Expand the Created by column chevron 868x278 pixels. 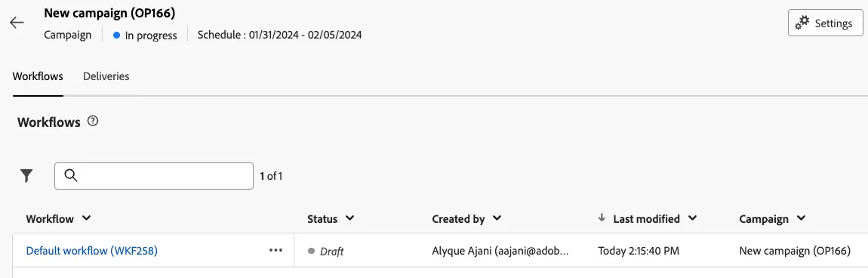(x=497, y=218)
